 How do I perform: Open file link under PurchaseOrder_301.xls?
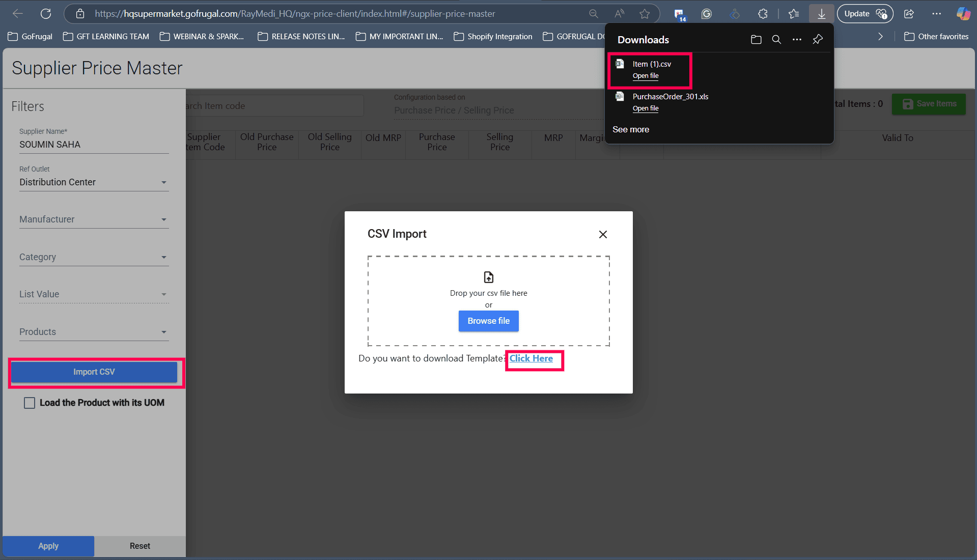[646, 108]
